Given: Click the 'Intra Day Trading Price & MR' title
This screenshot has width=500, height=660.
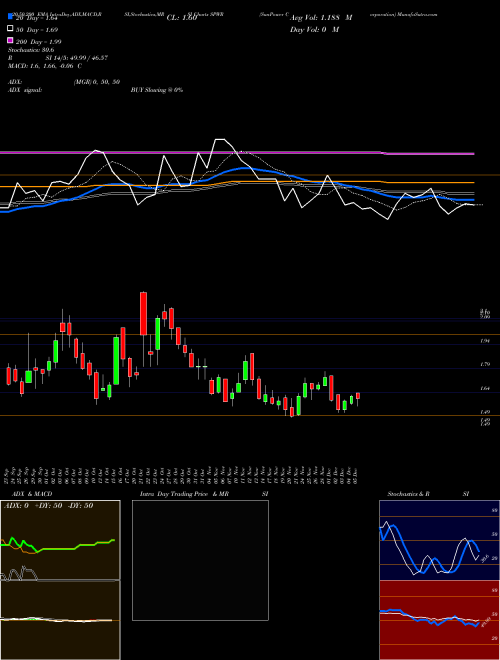Looking at the screenshot, I should pyautogui.click(x=184, y=494).
